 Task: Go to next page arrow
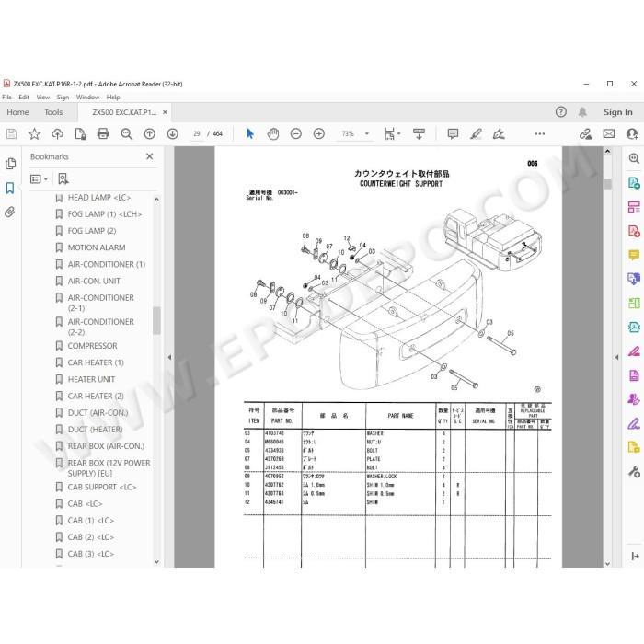pyautogui.click(x=173, y=134)
